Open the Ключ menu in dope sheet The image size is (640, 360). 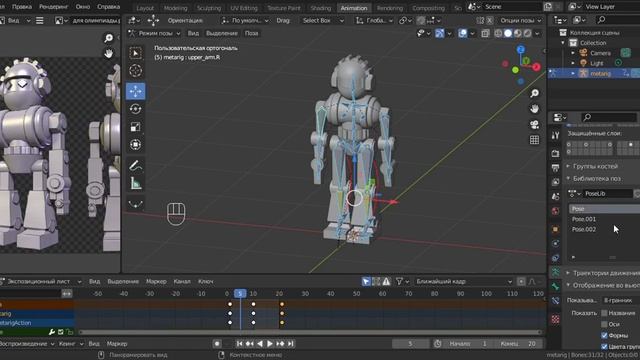click(205, 281)
